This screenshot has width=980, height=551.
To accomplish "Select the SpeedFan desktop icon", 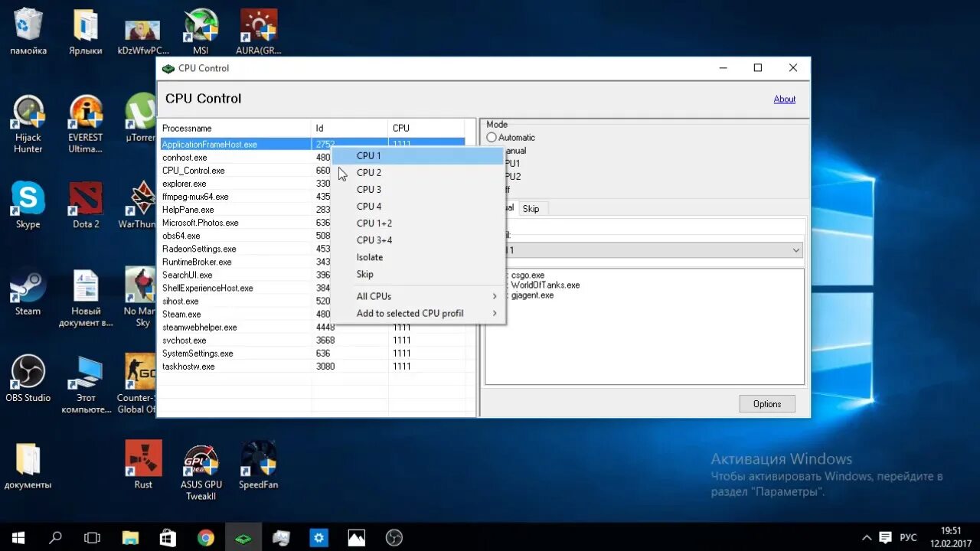I will pyautogui.click(x=258, y=465).
